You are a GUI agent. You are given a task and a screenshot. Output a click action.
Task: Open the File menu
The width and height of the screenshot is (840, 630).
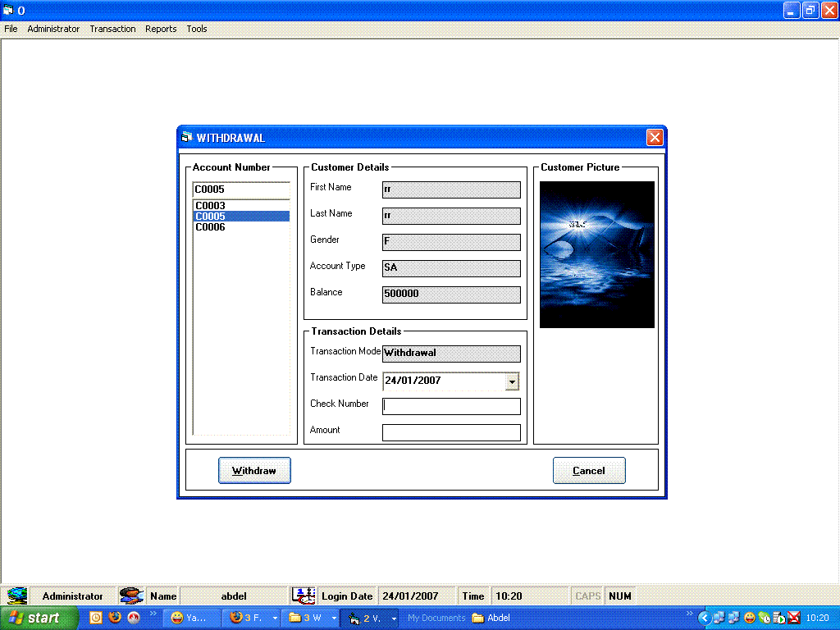point(11,29)
